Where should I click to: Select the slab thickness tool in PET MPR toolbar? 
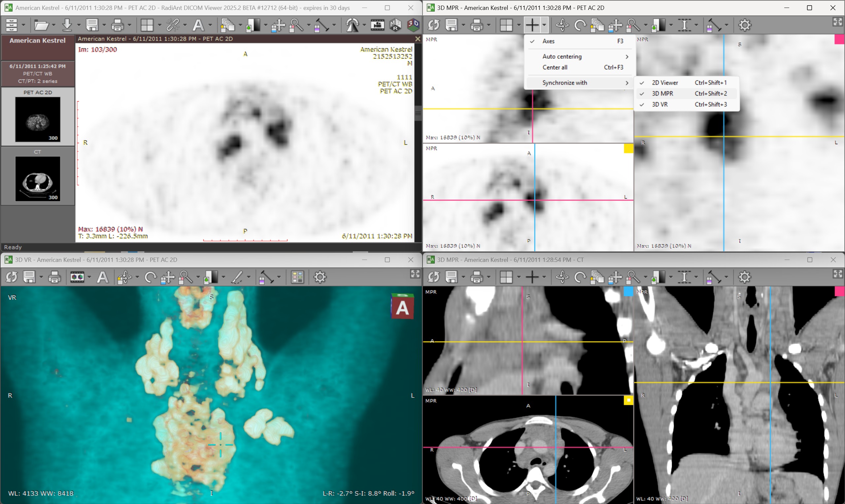(x=684, y=25)
